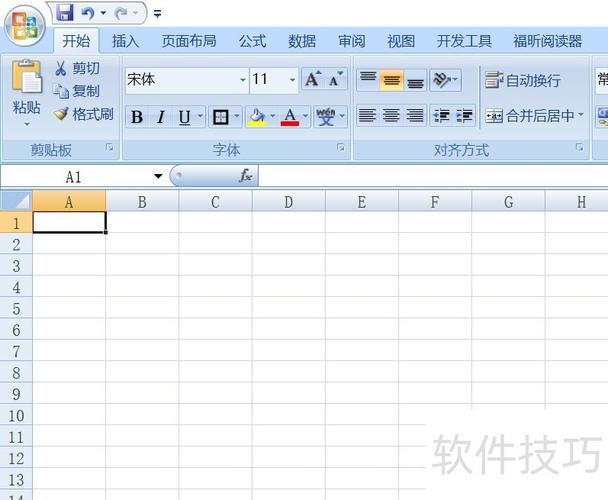Toggle middle vertical alignment
Image resolution: width=608 pixels, height=500 pixels.
[x=392, y=80]
